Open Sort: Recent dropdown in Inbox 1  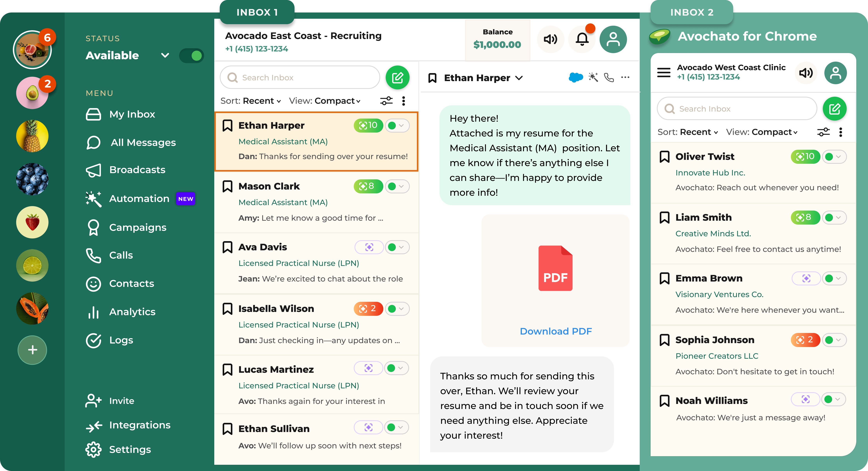point(250,101)
